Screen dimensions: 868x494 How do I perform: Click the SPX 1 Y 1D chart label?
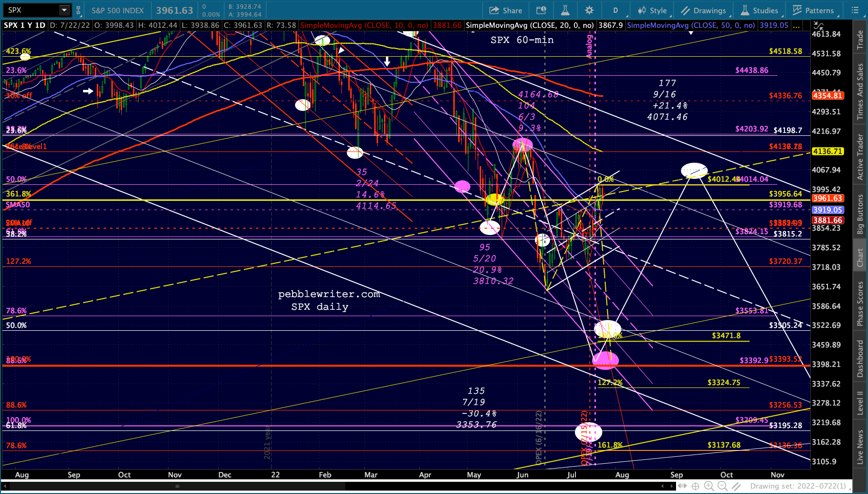tap(24, 25)
